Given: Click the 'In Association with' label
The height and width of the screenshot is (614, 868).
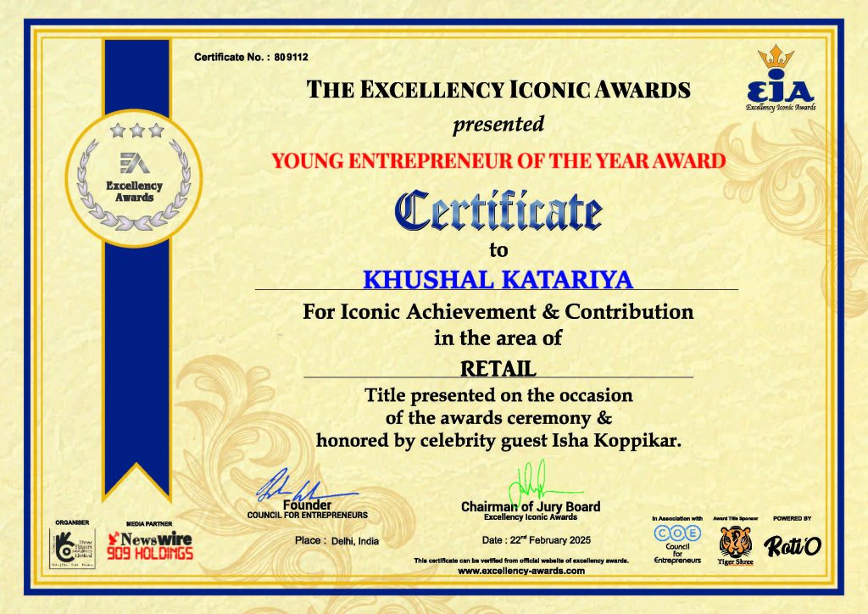Looking at the screenshot, I should 677,519.
